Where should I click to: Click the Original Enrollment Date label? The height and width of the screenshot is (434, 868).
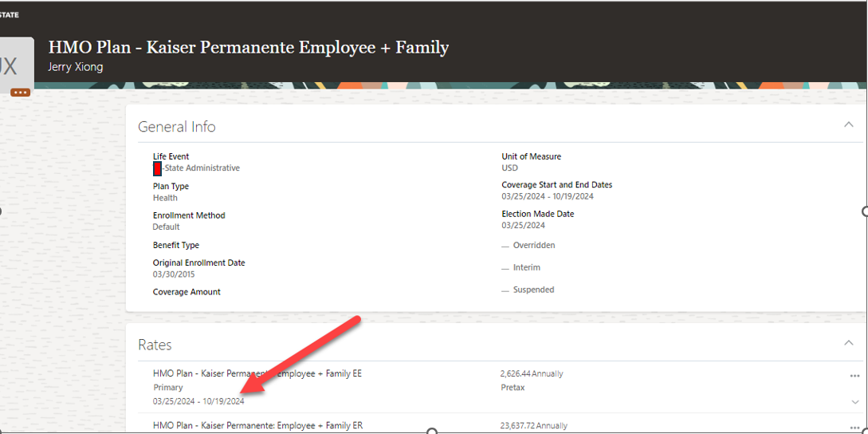point(198,262)
